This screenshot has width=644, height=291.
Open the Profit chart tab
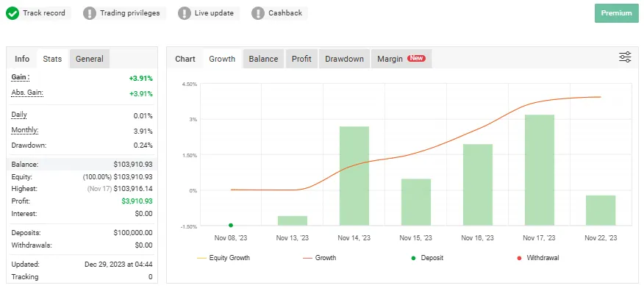(x=301, y=59)
